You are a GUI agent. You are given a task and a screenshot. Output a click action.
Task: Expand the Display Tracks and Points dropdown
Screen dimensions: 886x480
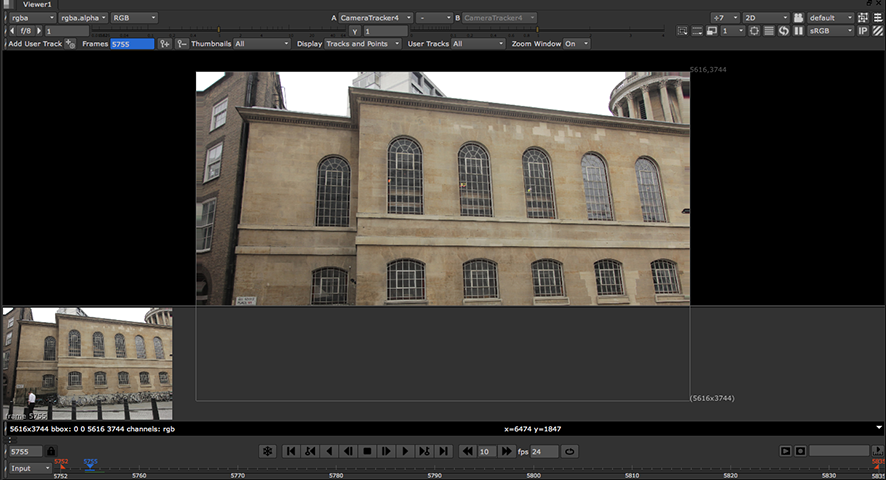pos(362,44)
